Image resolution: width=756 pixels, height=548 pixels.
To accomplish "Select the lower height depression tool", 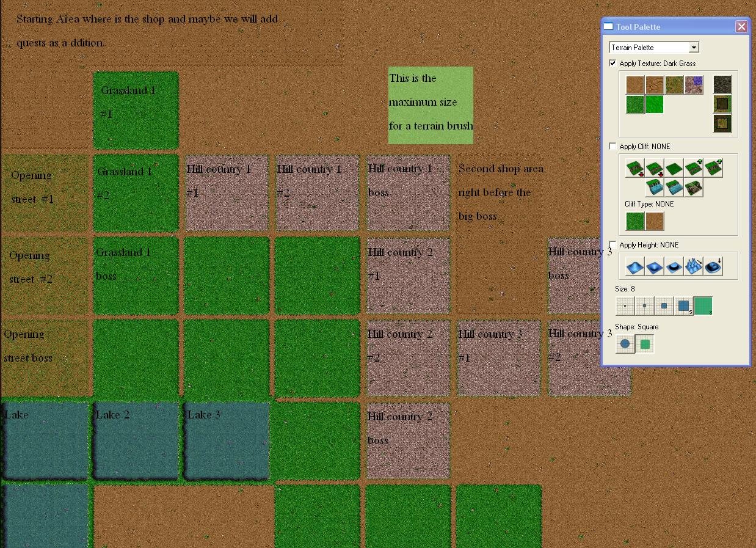I will coord(655,266).
